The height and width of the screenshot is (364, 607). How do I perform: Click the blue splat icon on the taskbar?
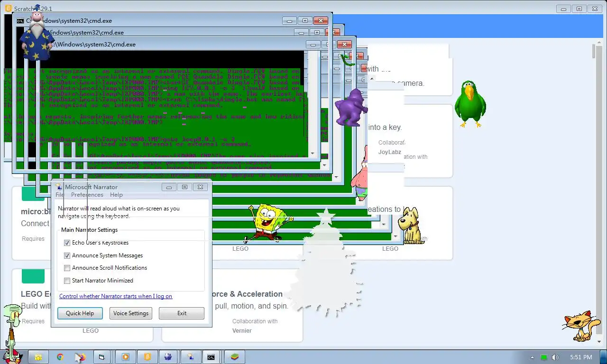pyautogui.click(x=169, y=357)
